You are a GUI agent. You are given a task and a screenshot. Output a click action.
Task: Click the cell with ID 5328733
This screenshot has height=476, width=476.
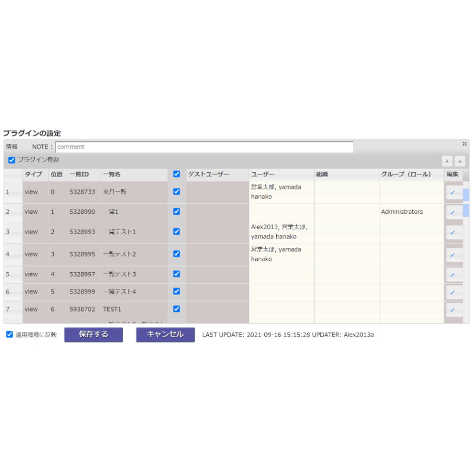click(84, 192)
